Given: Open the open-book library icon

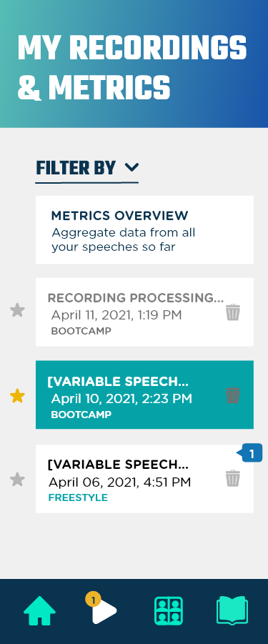Looking at the screenshot, I should 232,610.
